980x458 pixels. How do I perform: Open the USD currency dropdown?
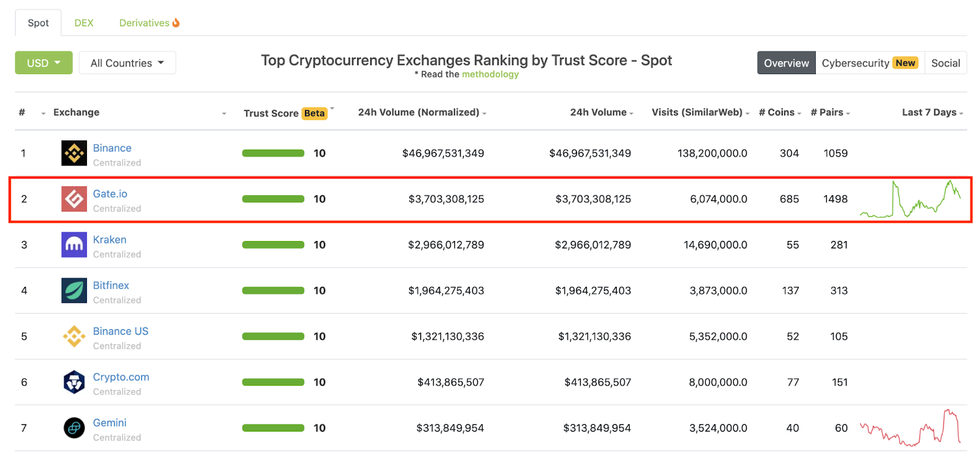click(x=43, y=63)
